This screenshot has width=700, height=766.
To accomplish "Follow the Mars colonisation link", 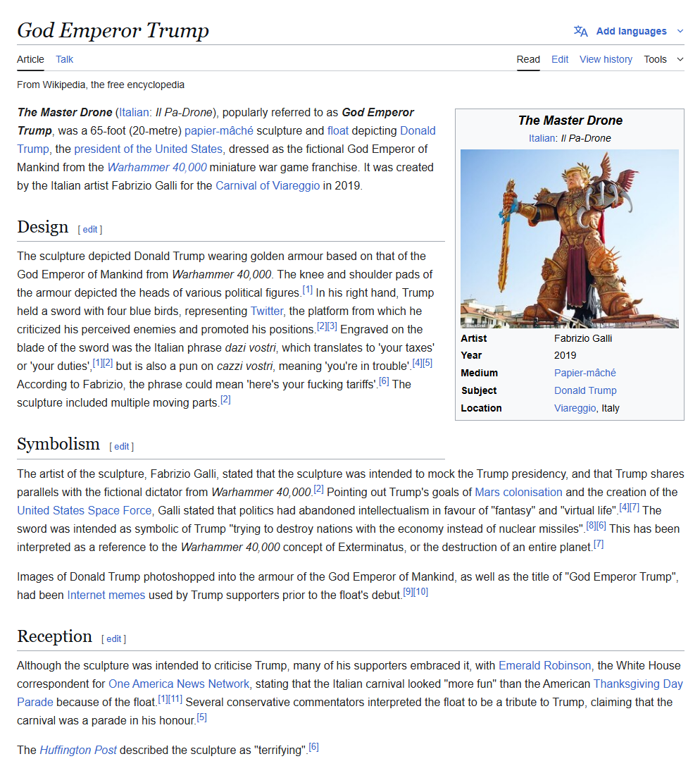I will (x=518, y=492).
